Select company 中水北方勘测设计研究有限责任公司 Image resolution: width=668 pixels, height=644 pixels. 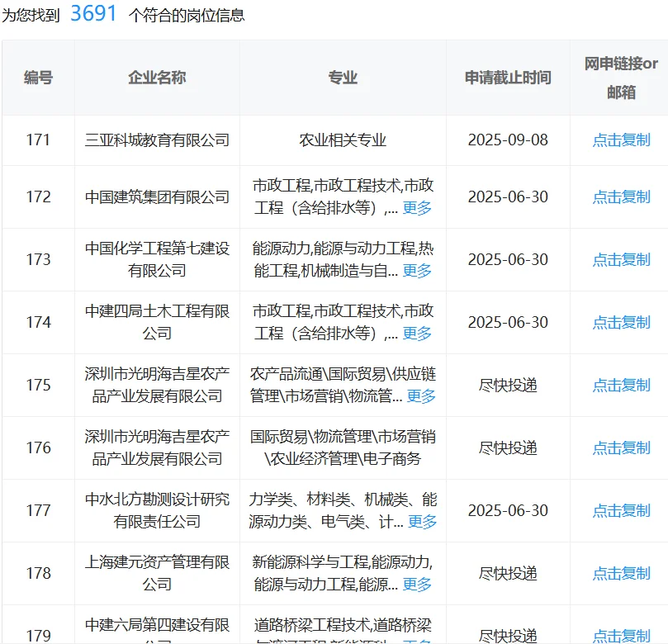click(157, 510)
